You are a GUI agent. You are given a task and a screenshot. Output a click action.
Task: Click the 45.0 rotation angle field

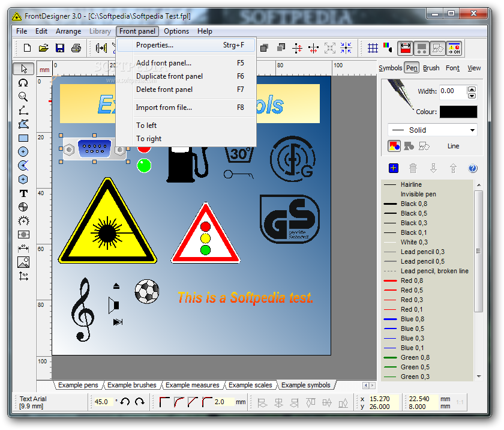[103, 402]
